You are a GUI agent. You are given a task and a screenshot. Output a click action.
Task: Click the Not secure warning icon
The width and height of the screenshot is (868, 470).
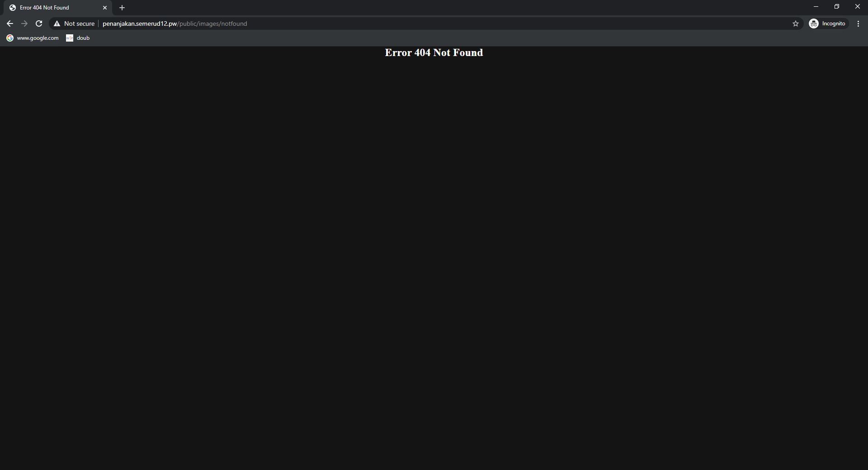[57, 23]
